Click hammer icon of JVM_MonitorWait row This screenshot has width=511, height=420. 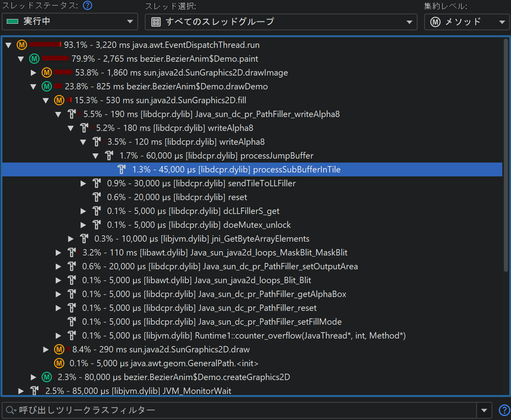[34, 391]
